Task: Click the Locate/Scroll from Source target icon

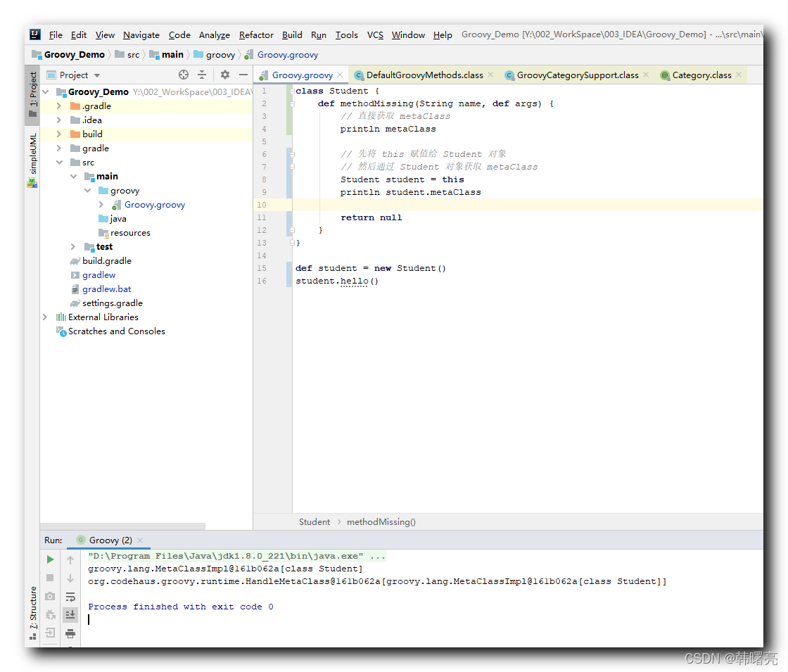Action: pos(184,75)
